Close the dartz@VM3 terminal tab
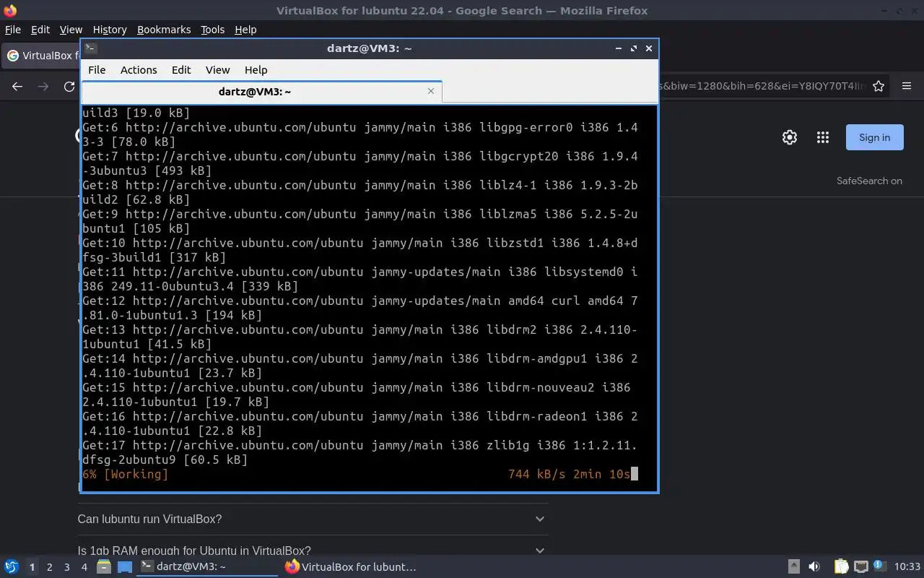This screenshot has height=578, width=924. (x=431, y=91)
